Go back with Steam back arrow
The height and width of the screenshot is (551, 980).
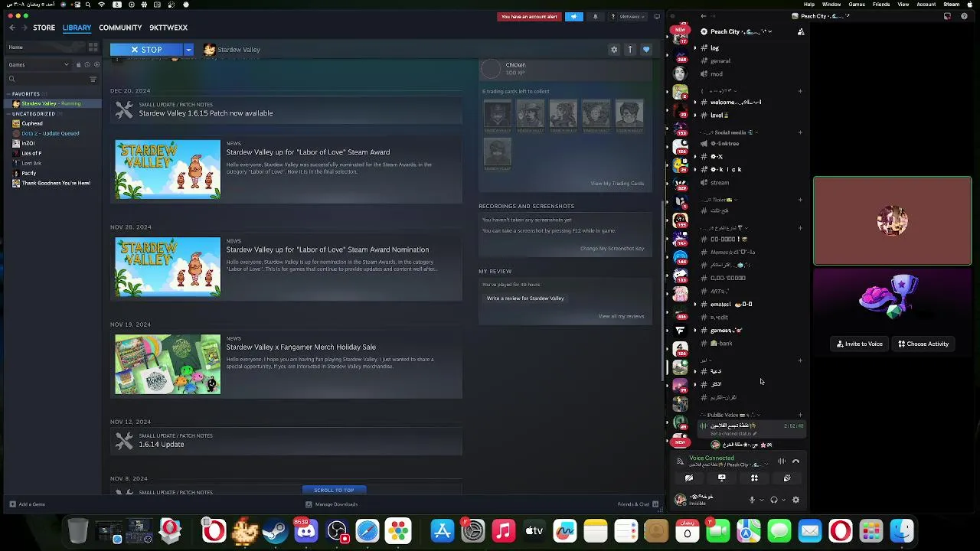[12, 28]
